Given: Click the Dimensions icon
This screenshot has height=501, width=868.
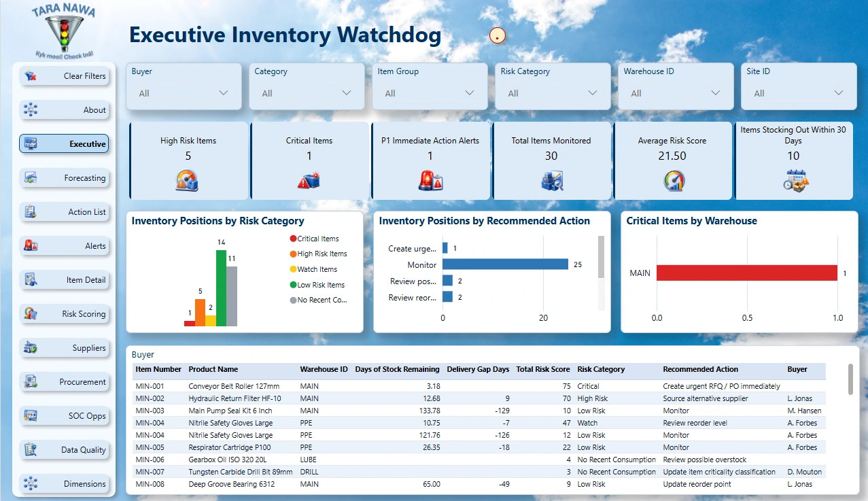Looking at the screenshot, I should [x=31, y=484].
